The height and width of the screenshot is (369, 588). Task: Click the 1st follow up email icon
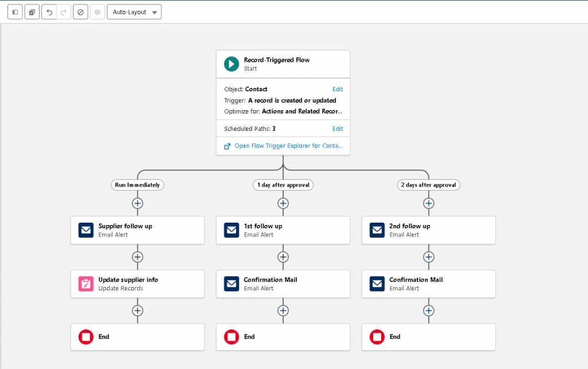point(231,230)
